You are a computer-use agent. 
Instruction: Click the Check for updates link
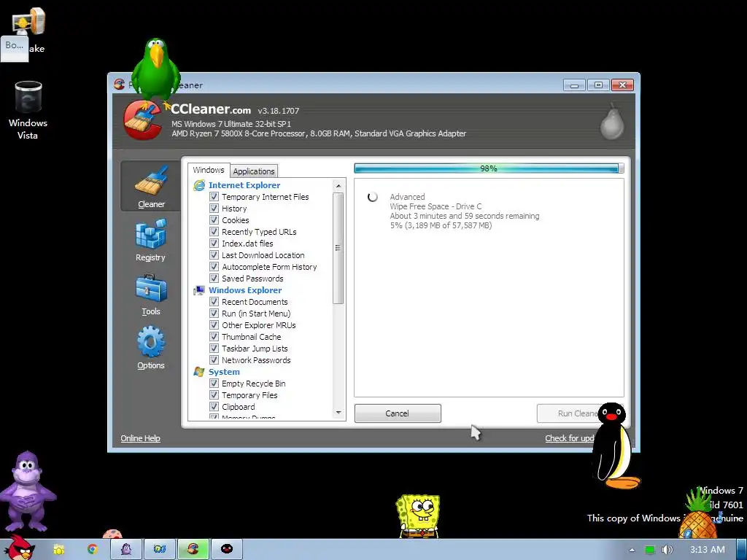[x=569, y=438]
